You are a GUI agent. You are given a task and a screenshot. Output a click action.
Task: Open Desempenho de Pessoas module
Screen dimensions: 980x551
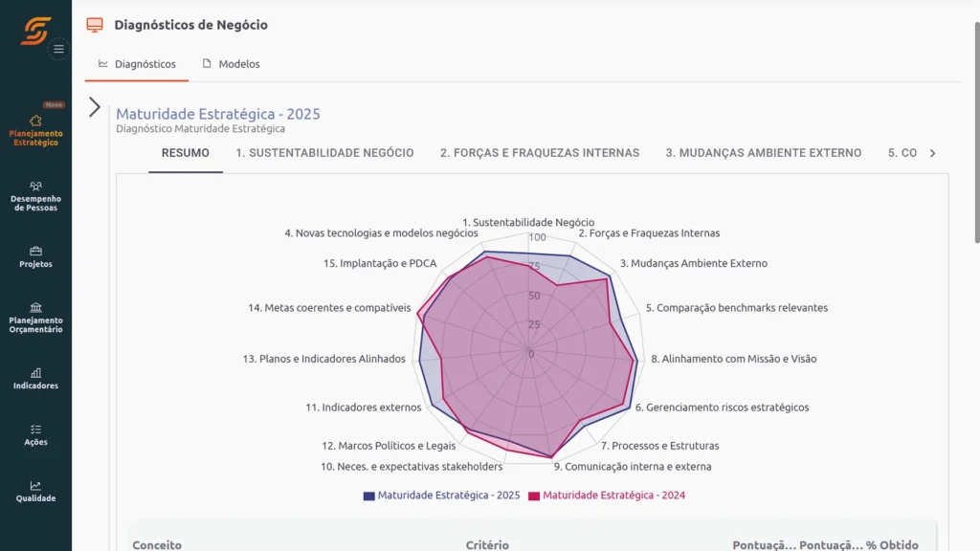[35, 196]
